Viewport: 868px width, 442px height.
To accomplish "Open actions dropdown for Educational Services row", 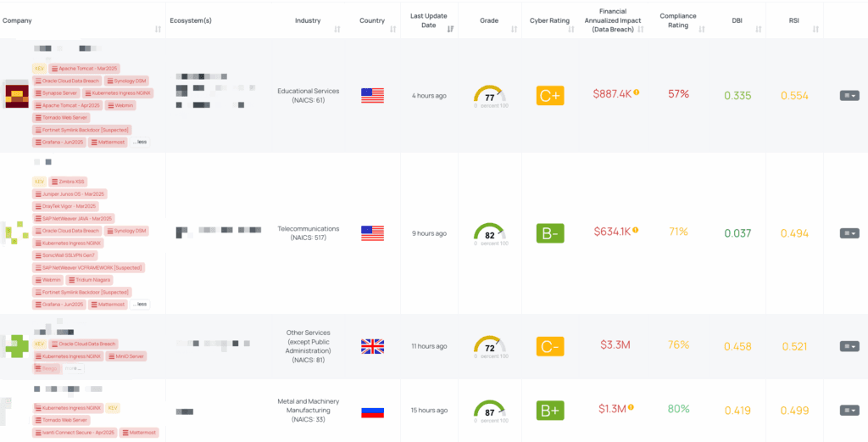I will pos(849,96).
